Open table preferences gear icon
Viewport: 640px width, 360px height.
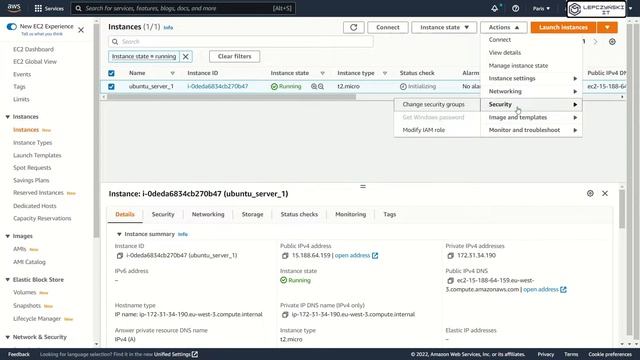612,42
